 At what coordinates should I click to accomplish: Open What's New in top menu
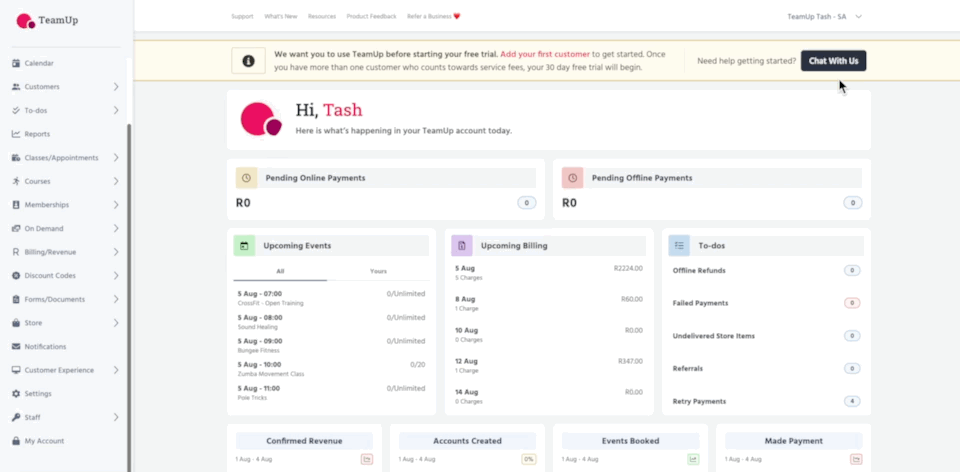(280, 16)
